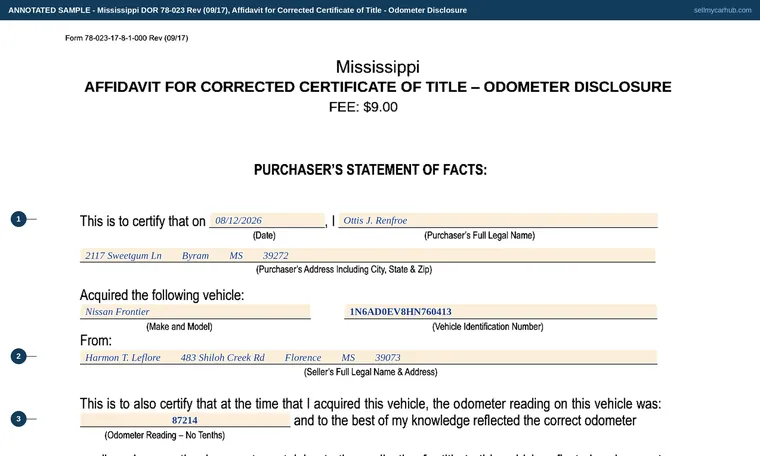Click the 'From:' label
The width and height of the screenshot is (760, 456).
click(x=96, y=340)
